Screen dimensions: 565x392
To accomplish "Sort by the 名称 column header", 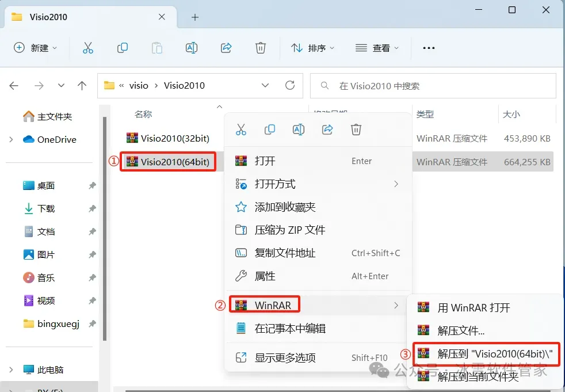I will coord(143,115).
